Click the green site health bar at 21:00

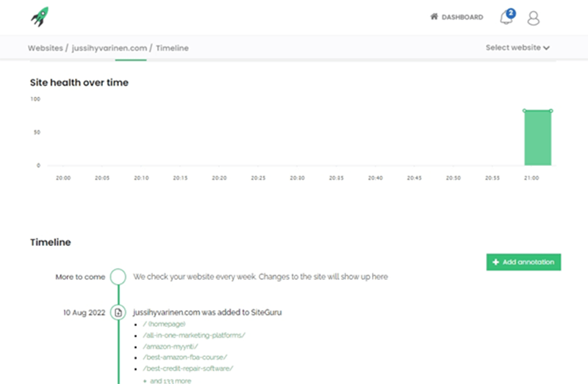pyautogui.click(x=537, y=139)
